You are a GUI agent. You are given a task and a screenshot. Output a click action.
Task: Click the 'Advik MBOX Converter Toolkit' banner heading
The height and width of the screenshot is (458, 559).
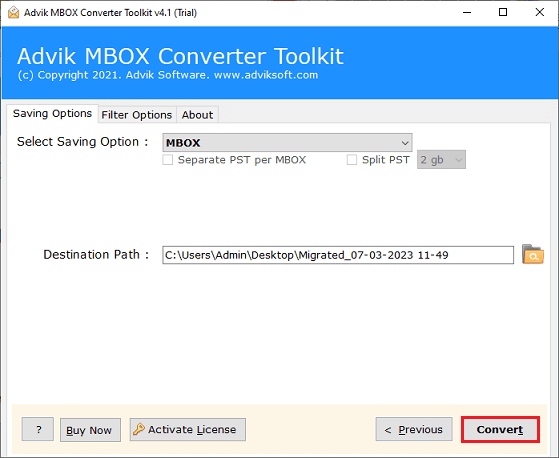click(x=180, y=56)
